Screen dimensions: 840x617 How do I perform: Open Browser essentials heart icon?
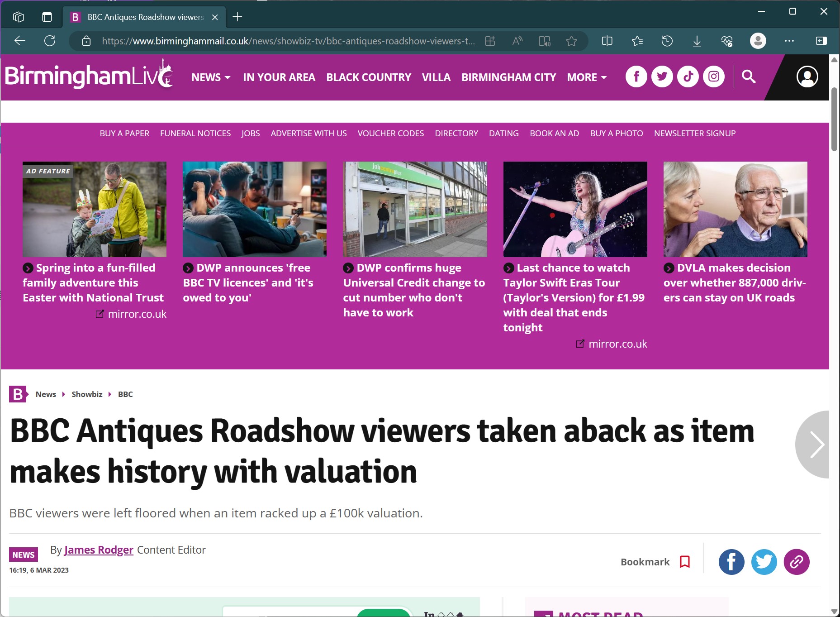727,41
